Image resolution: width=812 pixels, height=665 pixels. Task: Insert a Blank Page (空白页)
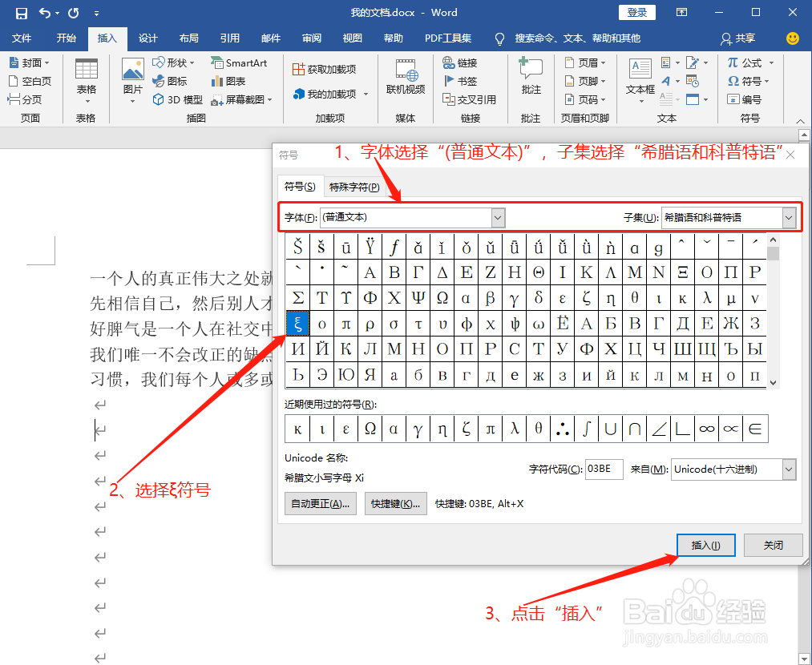tap(30, 81)
